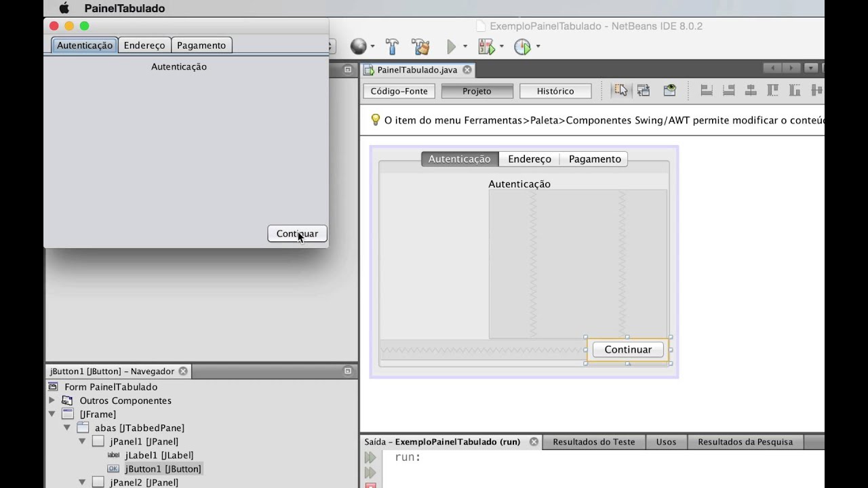
Task: Switch to Código-Fonte source view
Action: [x=399, y=91]
